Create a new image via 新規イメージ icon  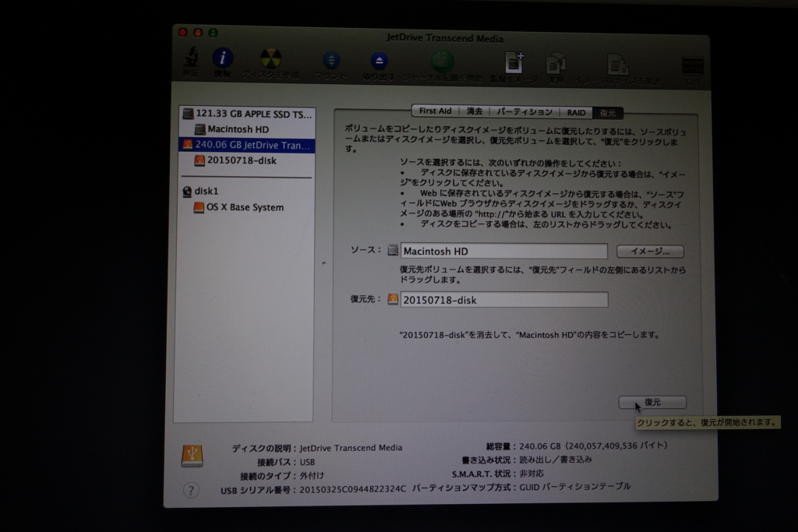pos(514,61)
